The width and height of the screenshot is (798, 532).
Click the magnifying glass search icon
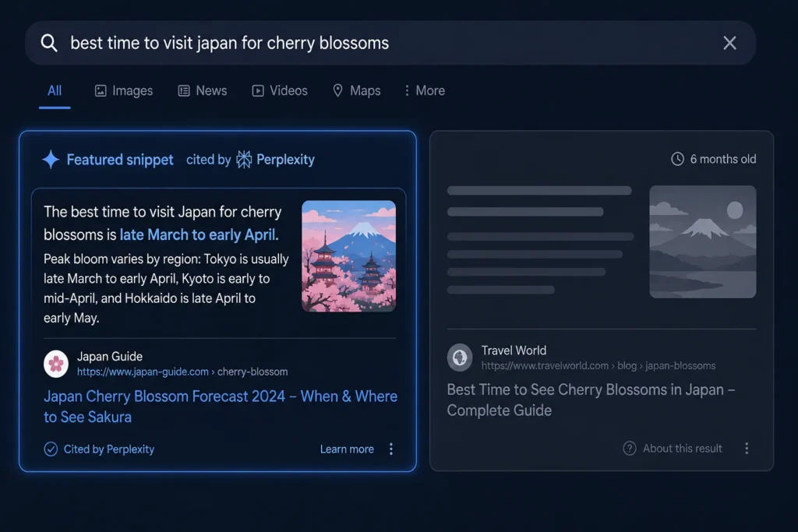[49, 43]
